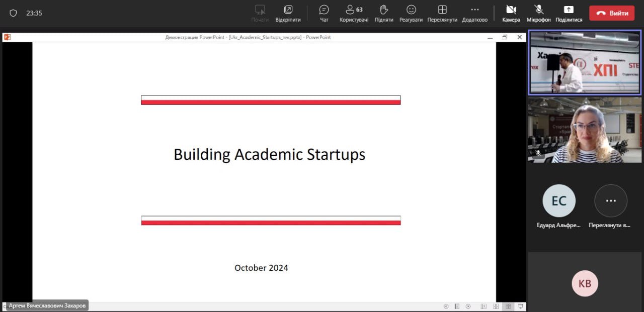
Task: Open the Реагувати reactions picker
Action: pyautogui.click(x=411, y=13)
